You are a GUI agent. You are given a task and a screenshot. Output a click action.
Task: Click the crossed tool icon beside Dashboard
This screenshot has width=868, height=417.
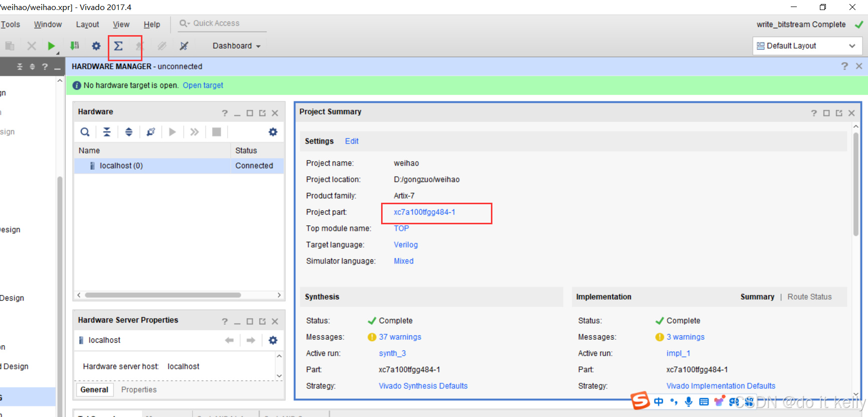tap(184, 46)
